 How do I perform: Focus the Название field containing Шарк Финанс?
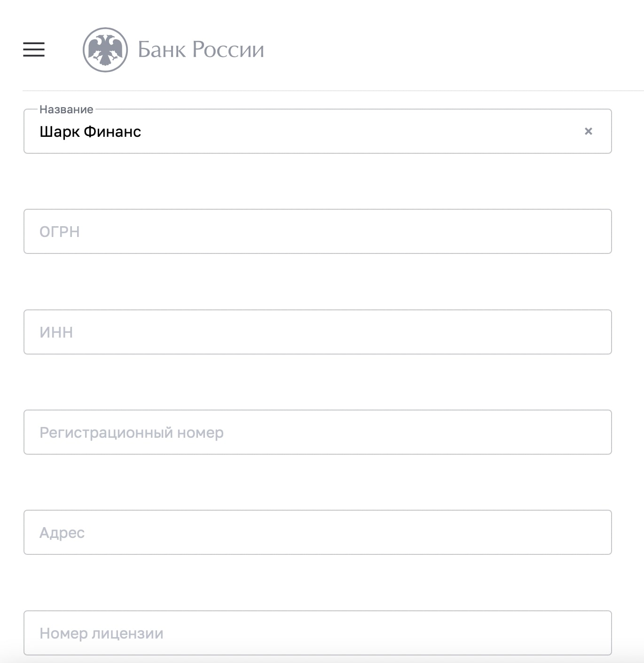click(318, 131)
